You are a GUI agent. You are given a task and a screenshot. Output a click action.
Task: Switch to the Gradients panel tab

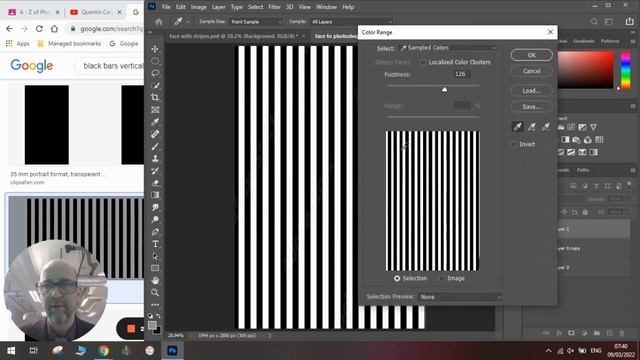coord(584,41)
